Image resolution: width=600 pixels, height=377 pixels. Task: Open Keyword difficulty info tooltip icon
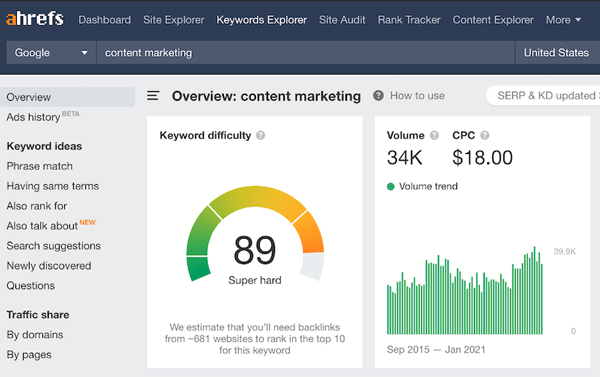tap(261, 135)
